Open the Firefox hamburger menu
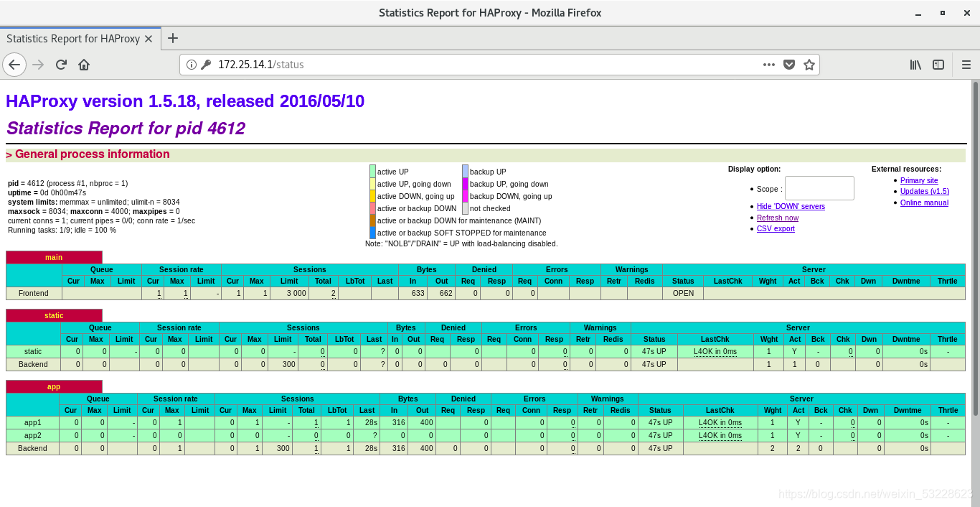This screenshot has width=980, height=507. 966,65
